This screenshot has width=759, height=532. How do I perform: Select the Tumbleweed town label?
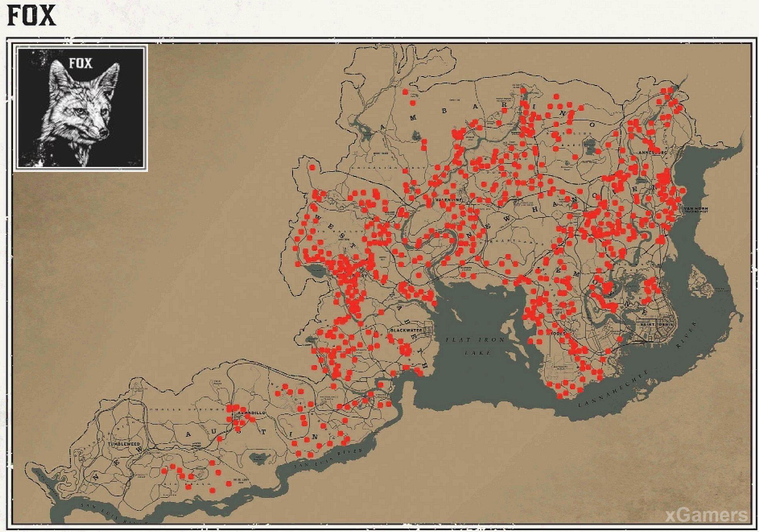tap(123, 444)
